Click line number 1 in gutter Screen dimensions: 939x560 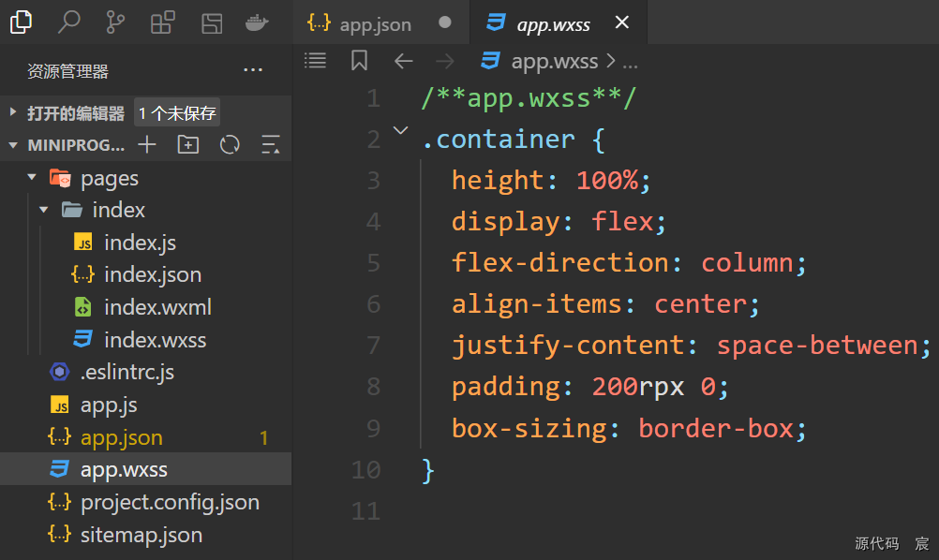[x=374, y=98]
